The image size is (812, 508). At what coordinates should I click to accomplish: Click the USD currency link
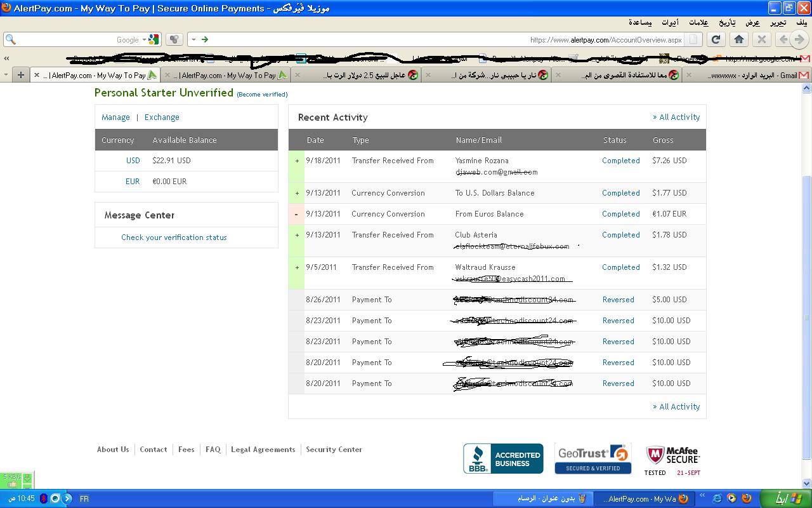pyautogui.click(x=133, y=161)
